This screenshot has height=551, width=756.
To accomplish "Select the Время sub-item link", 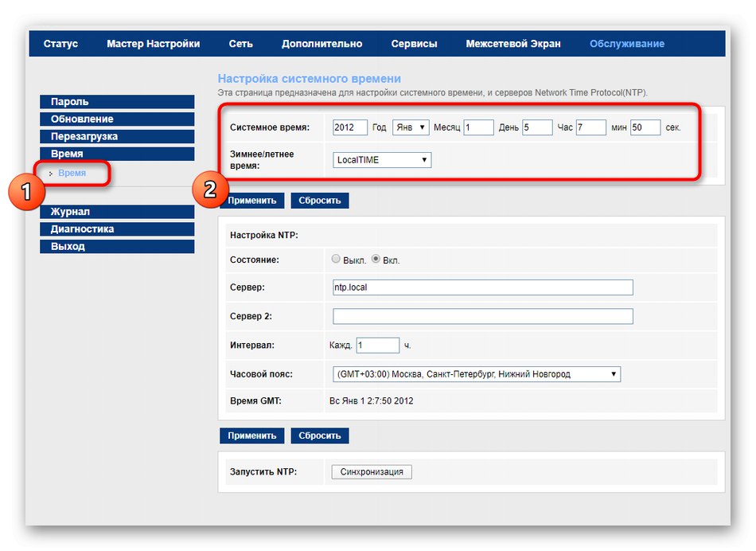I will [72, 173].
